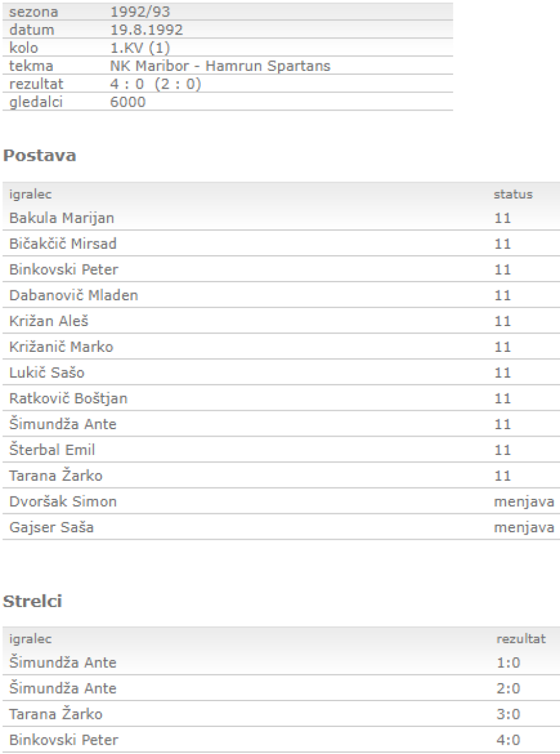The height and width of the screenshot is (754, 560).
Task: Open substitute Dvoršak Simon's entry
Action: [63, 502]
